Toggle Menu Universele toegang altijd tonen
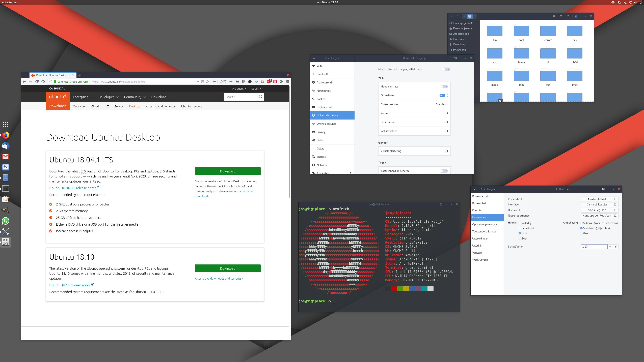Image resolution: width=644 pixels, height=362 pixels. [x=446, y=69]
